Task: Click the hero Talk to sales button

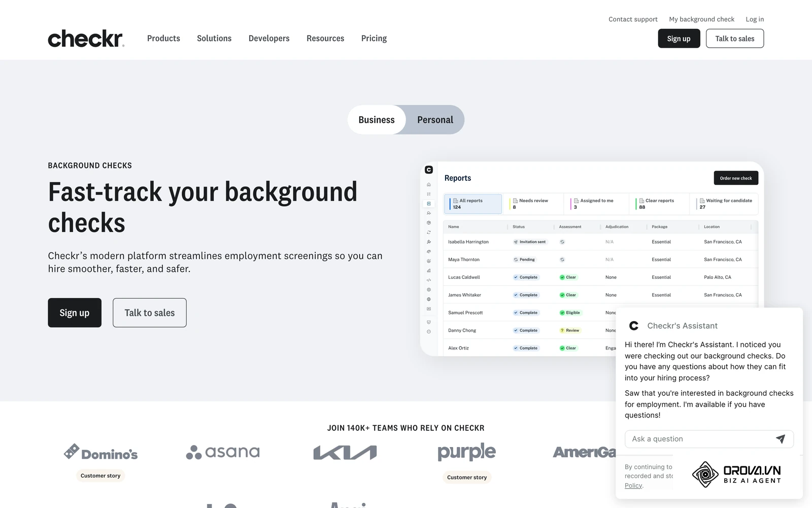Action: (150, 313)
